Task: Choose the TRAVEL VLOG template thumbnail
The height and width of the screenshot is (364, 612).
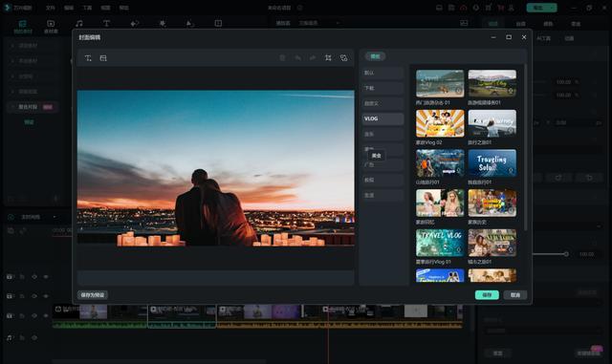Action: click(440, 243)
